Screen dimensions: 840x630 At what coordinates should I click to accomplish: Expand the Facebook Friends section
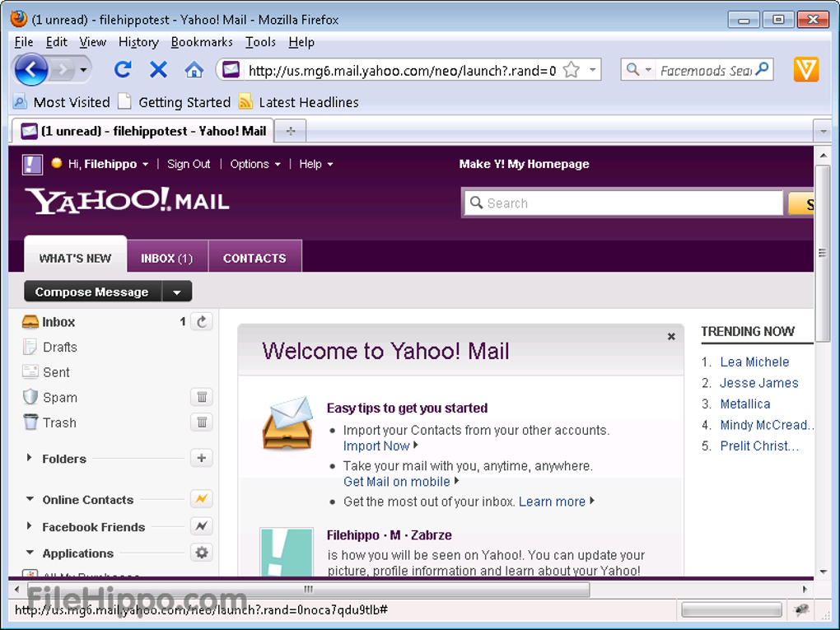coord(30,527)
